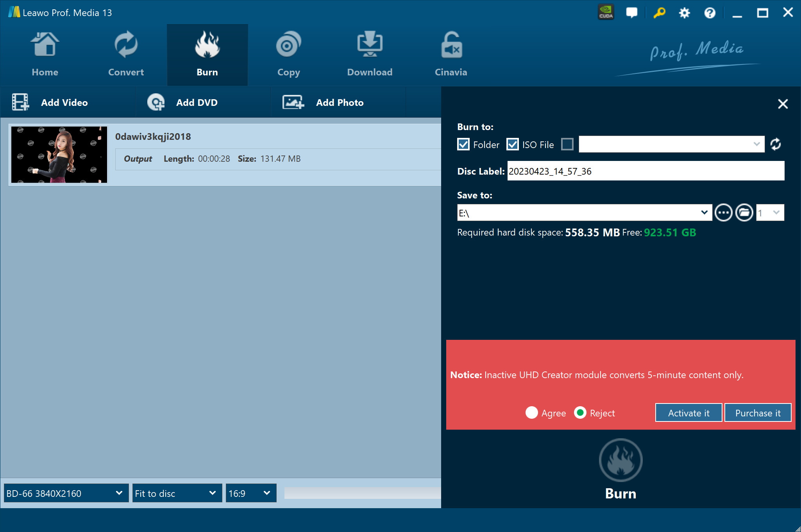This screenshot has width=801, height=532.
Task: Click the Disc Label text field
Action: click(x=645, y=171)
